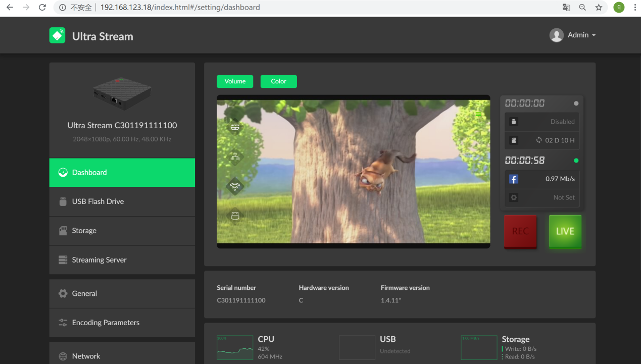Click the Ultra Stream green logo icon
641x364 pixels.
pos(57,35)
